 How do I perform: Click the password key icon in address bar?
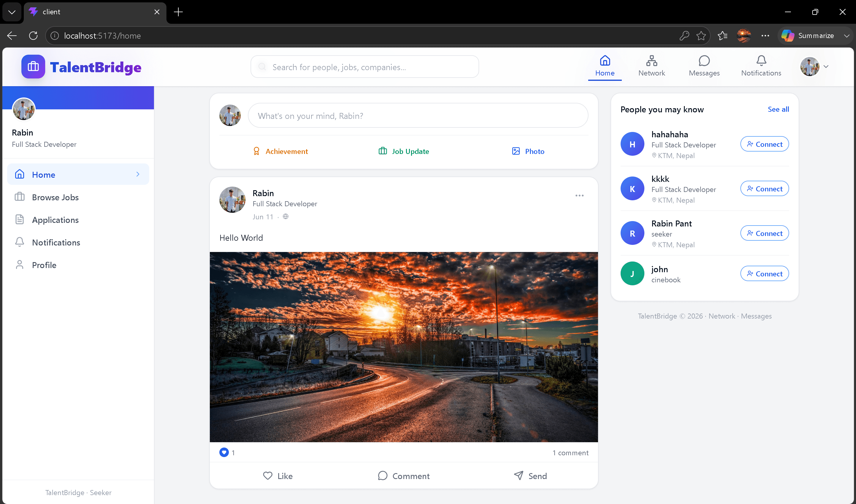pyautogui.click(x=684, y=36)
